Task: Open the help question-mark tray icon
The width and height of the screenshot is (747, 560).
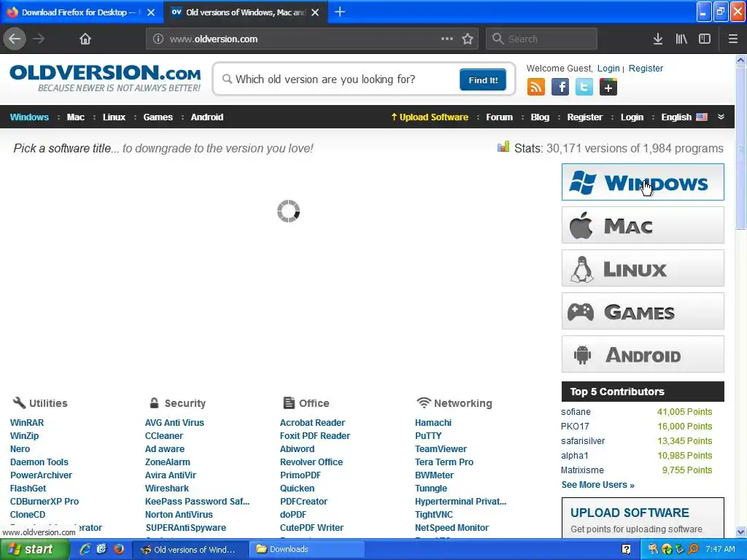Action: tap(626, 549)
